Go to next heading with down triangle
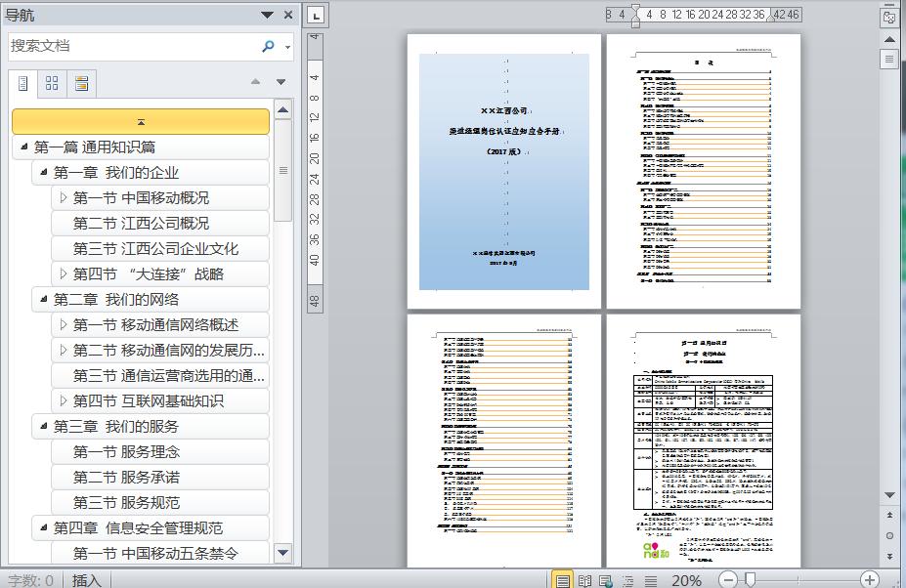 click(280, 82)
